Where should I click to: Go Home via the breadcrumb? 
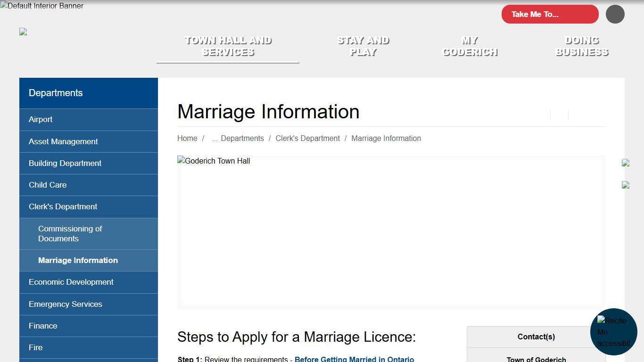[x=187, y=138]
